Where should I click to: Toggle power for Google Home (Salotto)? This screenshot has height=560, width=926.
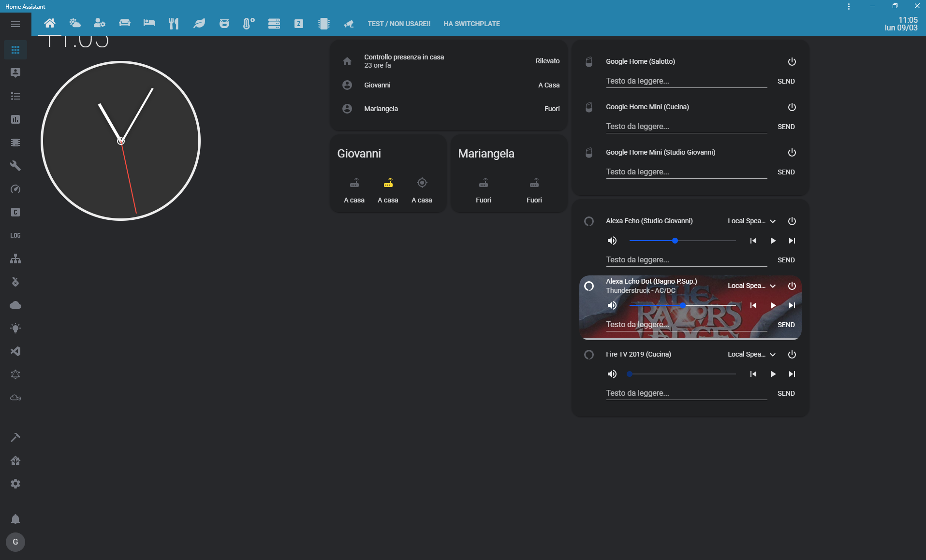pyautogui.click(x=792, y=61)
